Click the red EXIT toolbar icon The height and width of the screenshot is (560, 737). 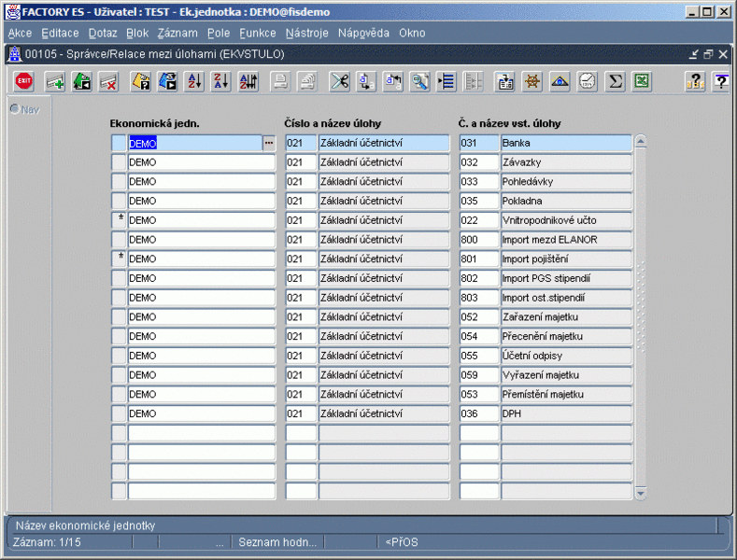click(x=24, y=82)
